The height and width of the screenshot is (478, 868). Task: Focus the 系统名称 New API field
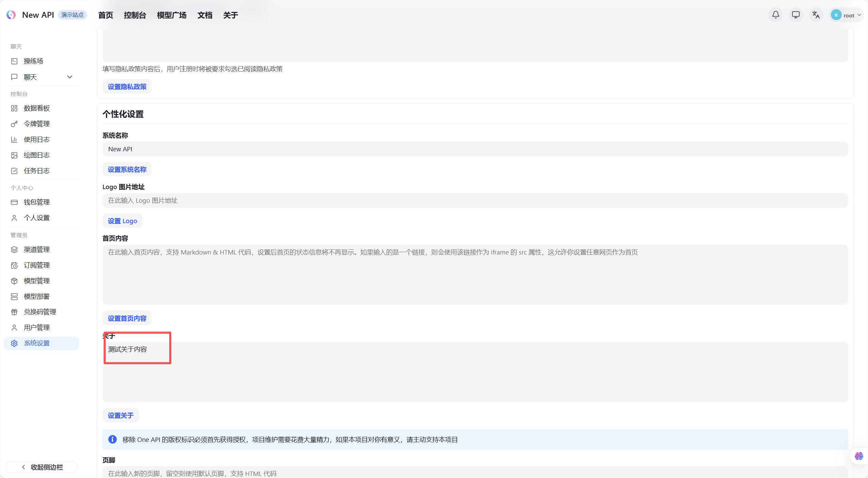tap(475, 149)
